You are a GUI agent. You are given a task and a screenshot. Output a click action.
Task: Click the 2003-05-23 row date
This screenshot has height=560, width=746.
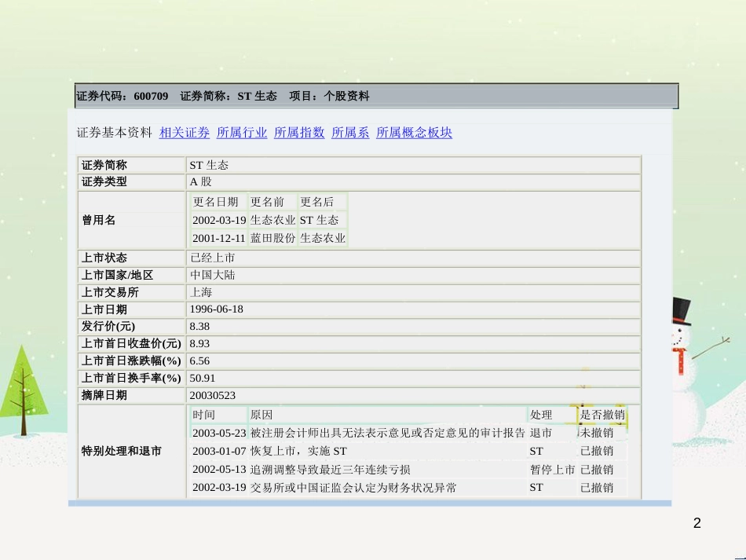[x=219, y=433]
